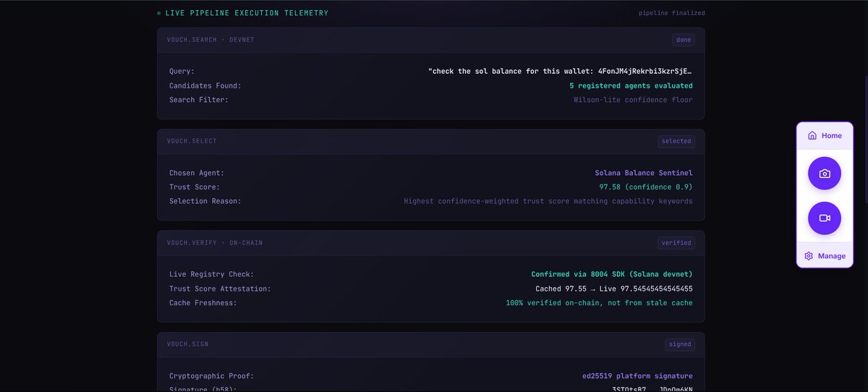This screenshot has width=868, height=392.
Task: Start recording with the video camera button
Action: pos(825,218)
